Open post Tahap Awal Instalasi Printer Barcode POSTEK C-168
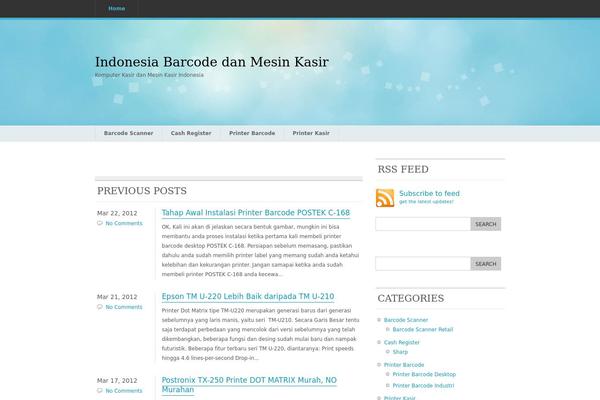This screenshot has width=600, height=400. click(x=256, y=213)
